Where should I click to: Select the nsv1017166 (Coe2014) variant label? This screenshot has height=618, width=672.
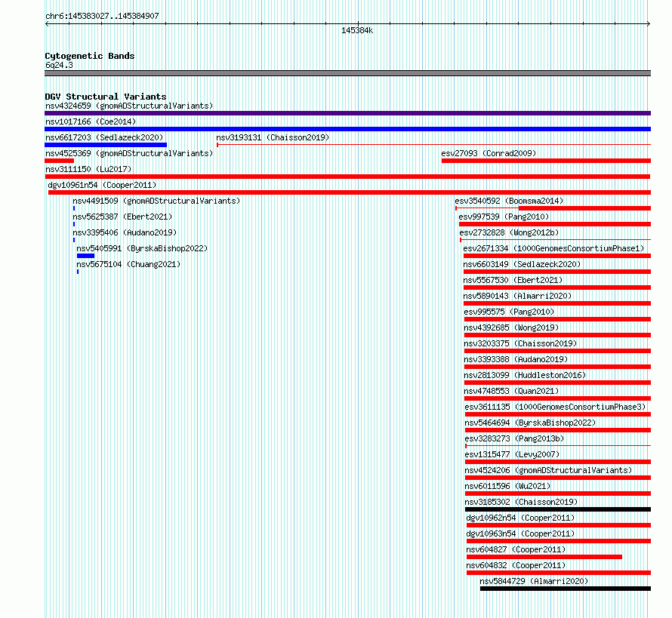tap(91, 121)
